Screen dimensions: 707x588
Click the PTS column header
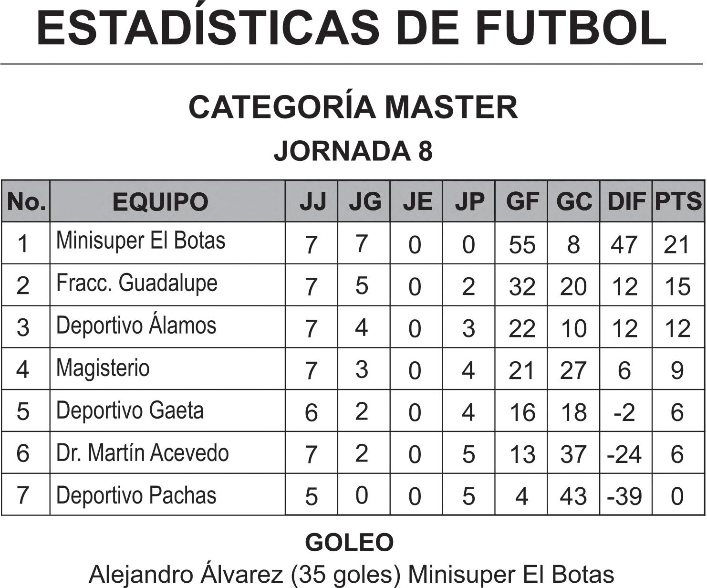coord(678,201)
